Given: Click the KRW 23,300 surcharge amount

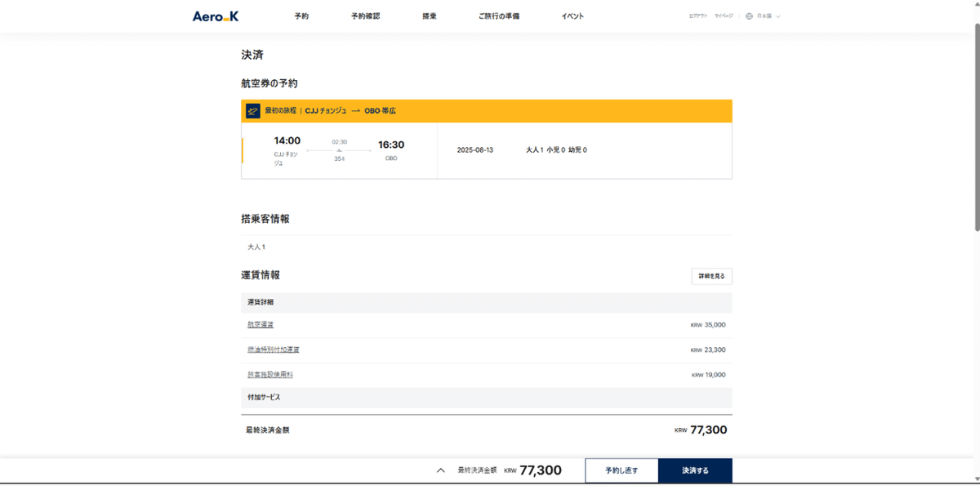Looking at the screenshot, I should coord(708,350).
